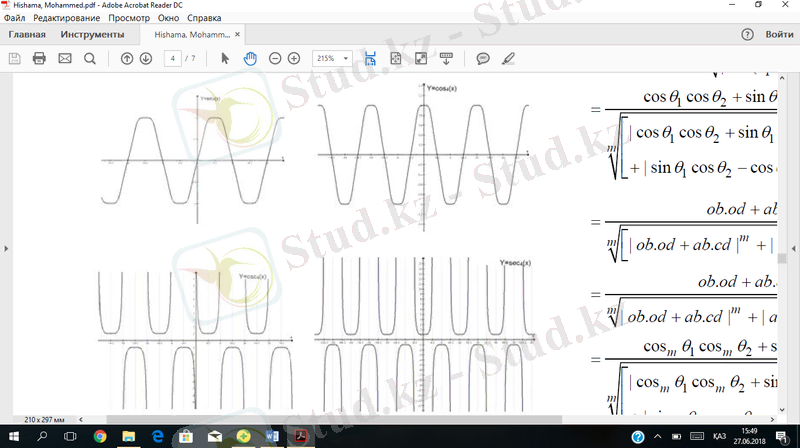Switch to the Главная tab

coord(27,35)
